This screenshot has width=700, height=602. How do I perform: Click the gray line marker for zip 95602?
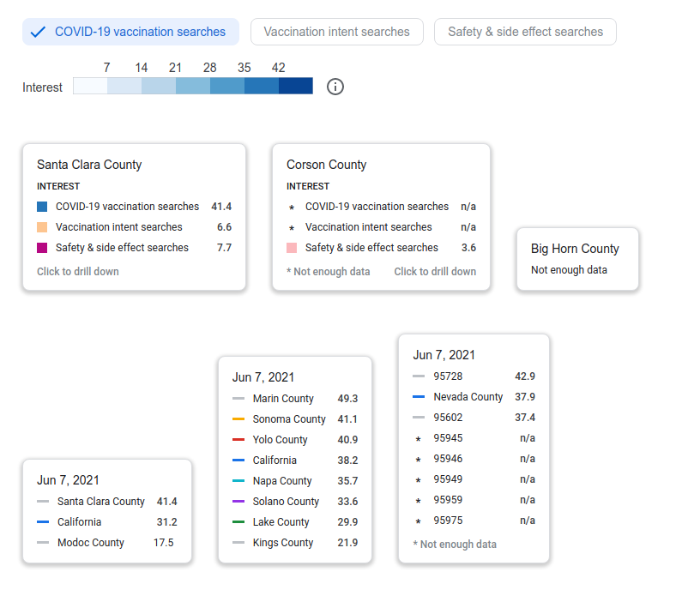coord(419,418)
